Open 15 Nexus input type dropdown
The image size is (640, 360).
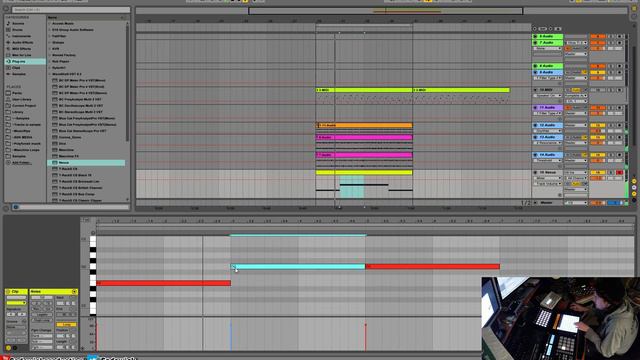point(576,173)
